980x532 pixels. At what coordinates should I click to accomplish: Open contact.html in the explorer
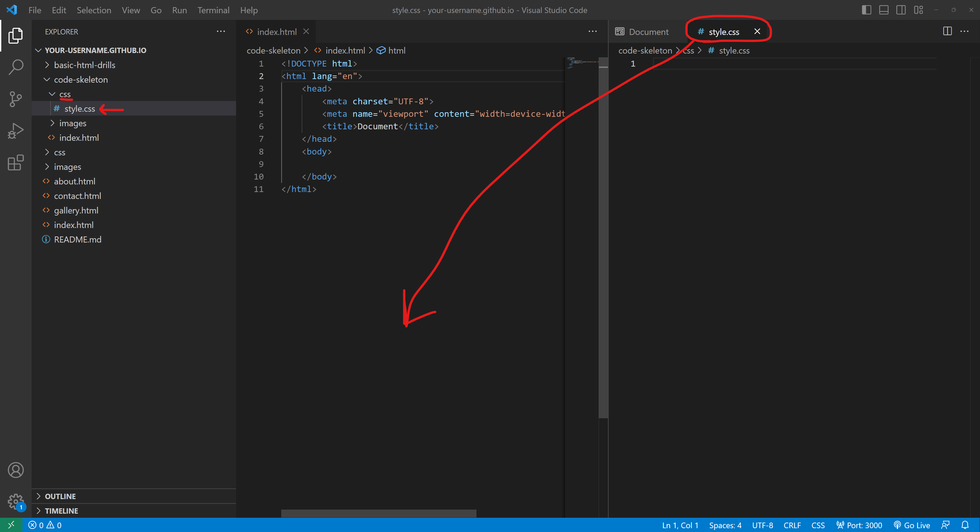(x=133, y=196)
